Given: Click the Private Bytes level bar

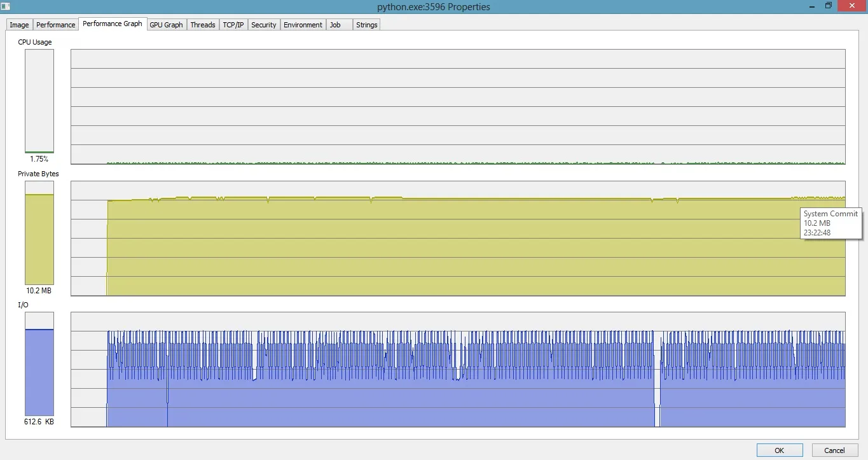Looking at the screenshot, I should coord(39,233).
